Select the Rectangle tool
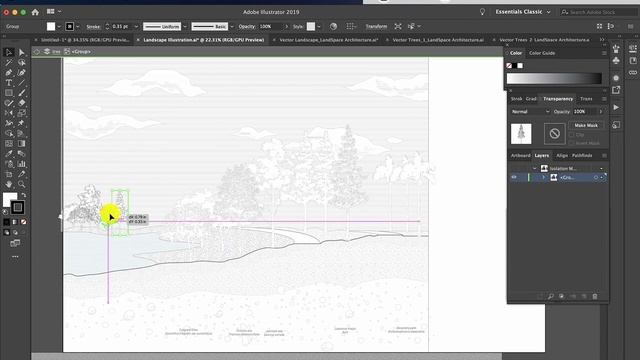Screen dimensions: 640x360 pyautogui.click(x=9, y=93)
